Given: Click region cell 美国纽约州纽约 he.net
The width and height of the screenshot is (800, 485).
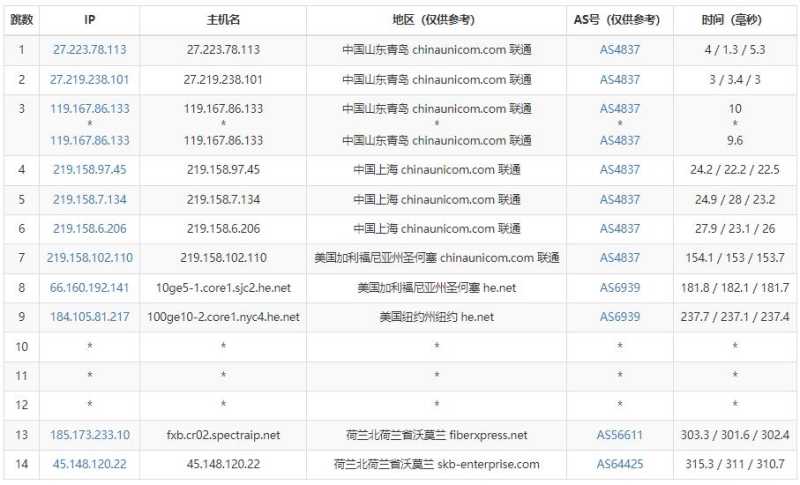Looking at the screenshot, I should click(x=436, y=317).
